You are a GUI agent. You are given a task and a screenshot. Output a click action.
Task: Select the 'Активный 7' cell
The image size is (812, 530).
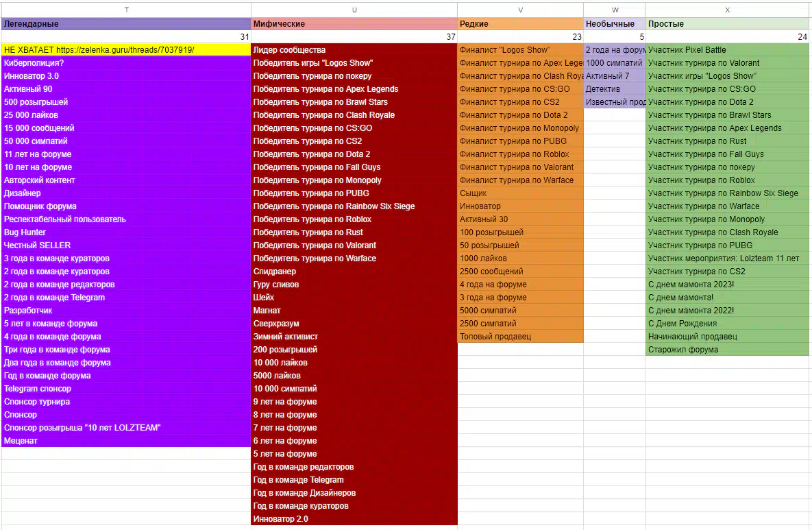coord(615,75)
